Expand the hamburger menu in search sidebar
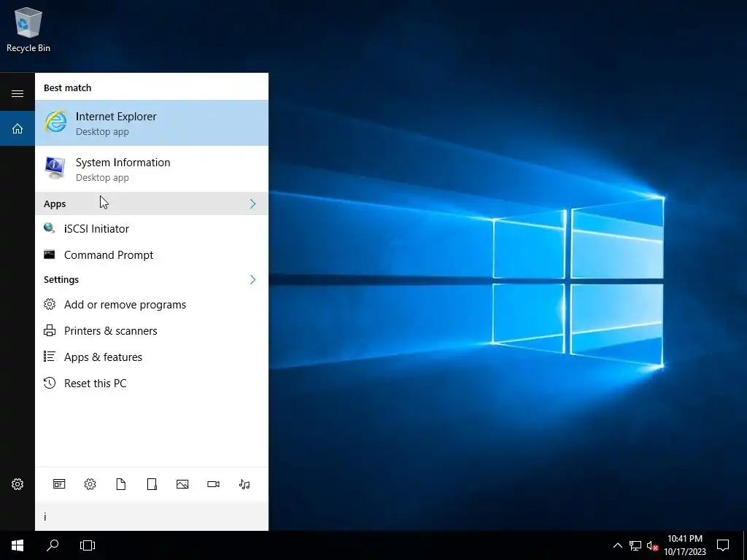 point(18,93)
